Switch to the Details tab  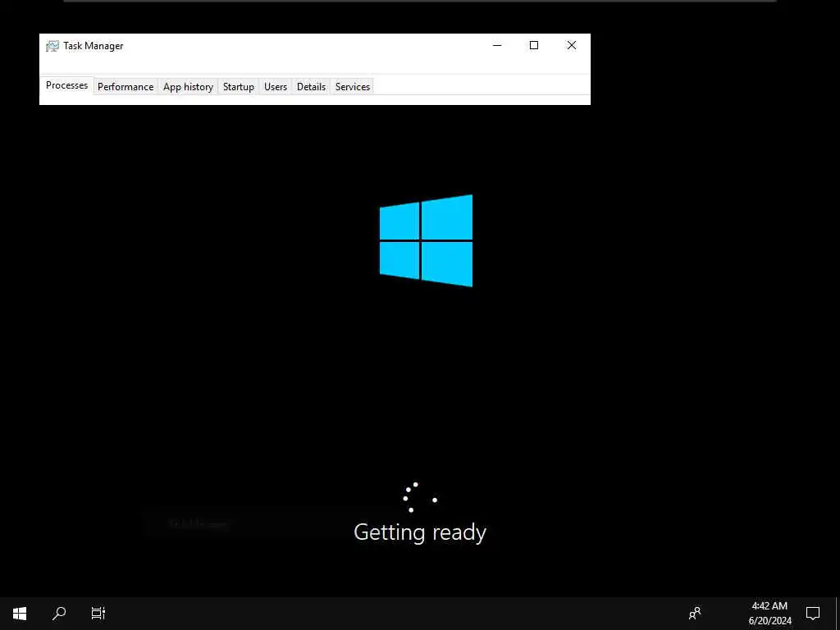pyautogui.click(x=311, y=87)
